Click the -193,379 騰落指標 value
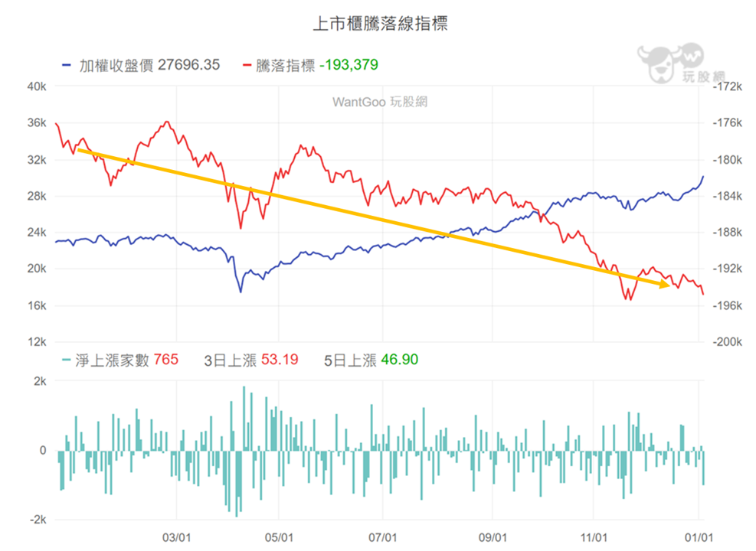756x551 pixels. 349,65
